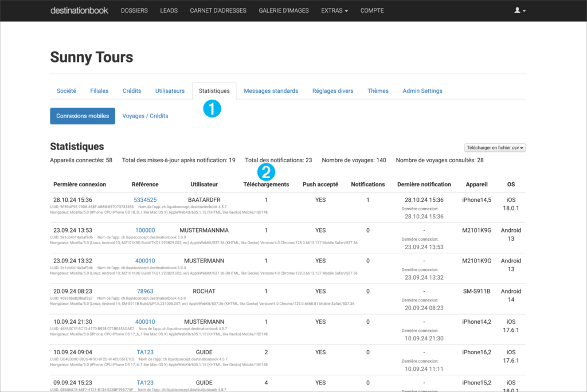Open reference link 5334525
The width and height of the screenshot is (587, 392).
tap(145, 200)
